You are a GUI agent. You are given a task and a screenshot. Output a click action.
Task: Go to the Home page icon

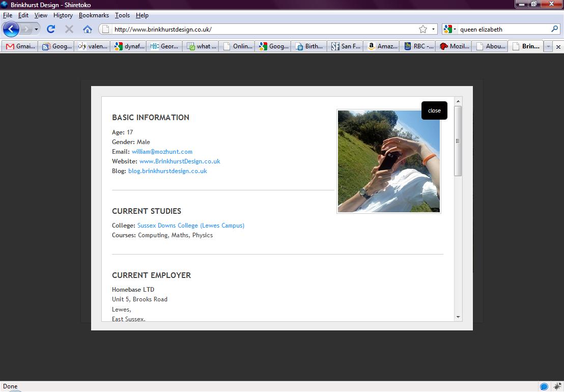pyautogui.click(x=88, y=29)
